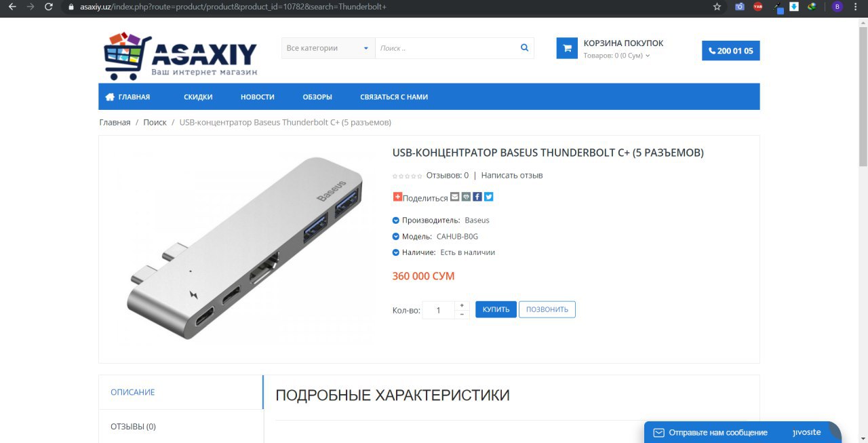Share product via Facebook icon
The image size is (868, 443).
pos(477,197)
